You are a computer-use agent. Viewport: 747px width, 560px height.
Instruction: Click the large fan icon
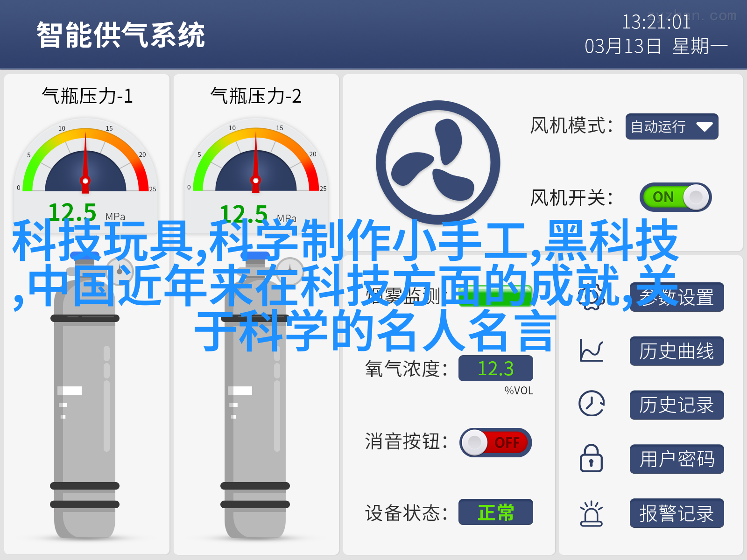[438, 162]
